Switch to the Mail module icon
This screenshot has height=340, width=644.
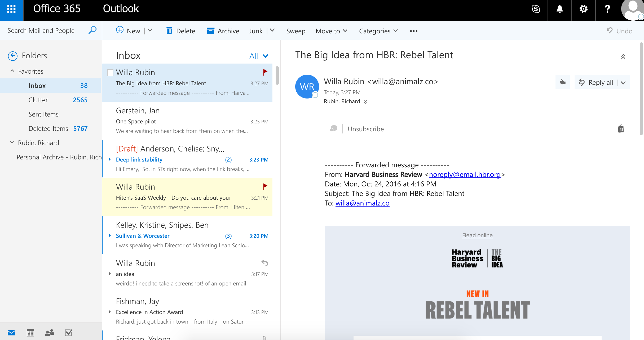[11, 333]
